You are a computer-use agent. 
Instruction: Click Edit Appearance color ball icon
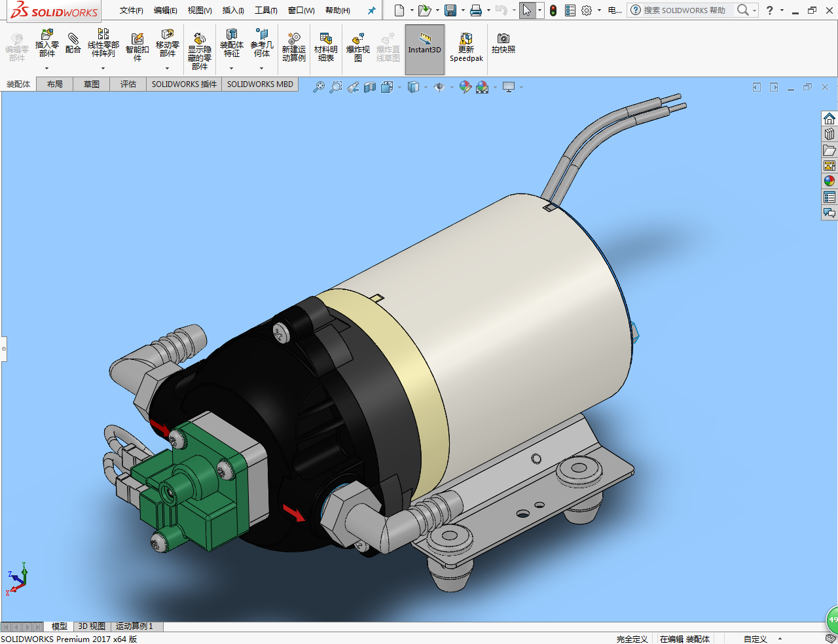pyautogui.click(x=465, y=87)
